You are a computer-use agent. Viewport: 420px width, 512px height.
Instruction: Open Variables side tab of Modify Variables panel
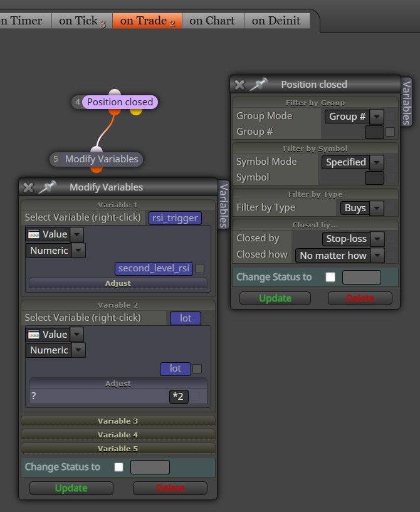223,205
